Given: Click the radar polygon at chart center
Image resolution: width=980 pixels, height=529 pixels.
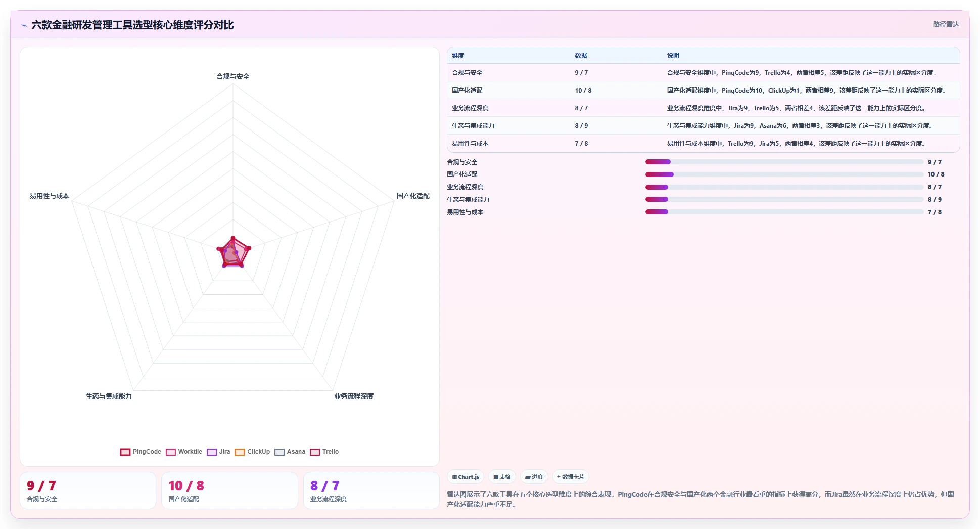Looking at the screenshot, I should pyautogui.click(x=233, y=252).
